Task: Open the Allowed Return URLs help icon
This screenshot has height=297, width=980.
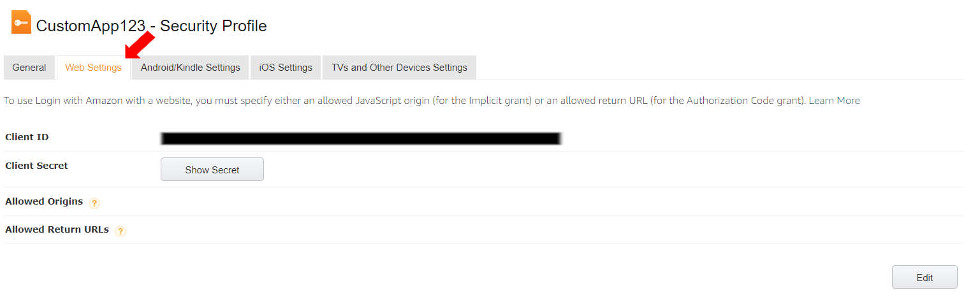Action: [x=121, y=231]
